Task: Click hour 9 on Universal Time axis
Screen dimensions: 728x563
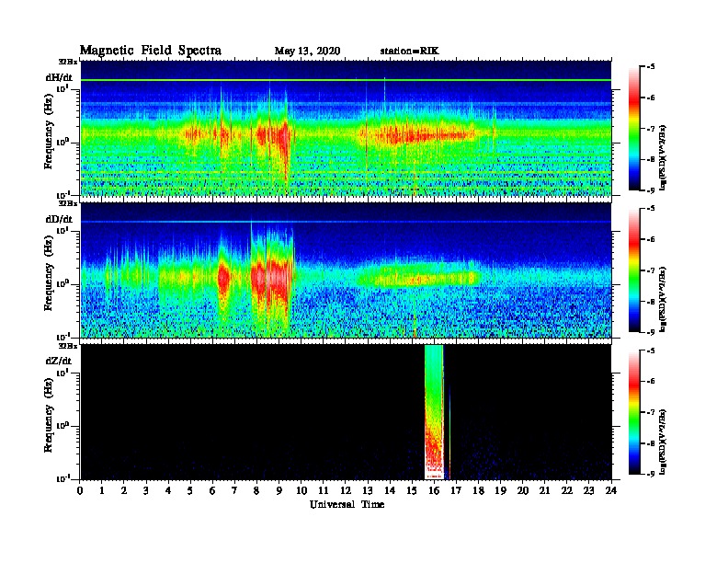Action: [279, 490]
